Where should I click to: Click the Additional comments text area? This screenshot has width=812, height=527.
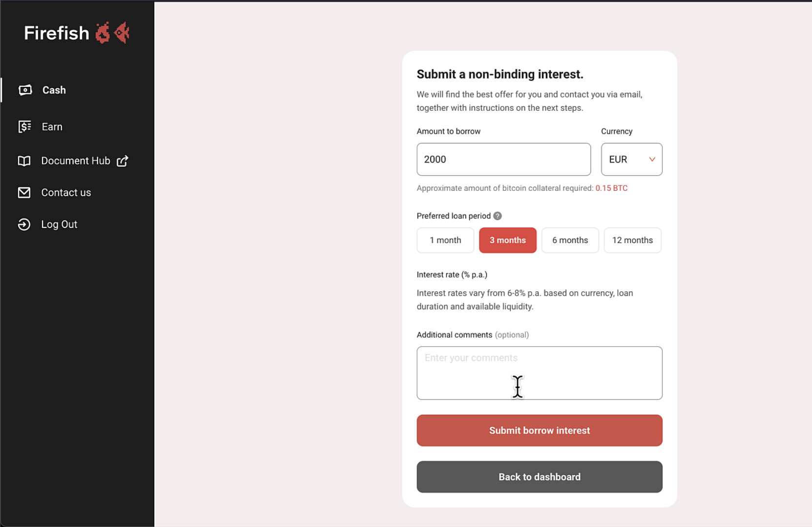539,373
